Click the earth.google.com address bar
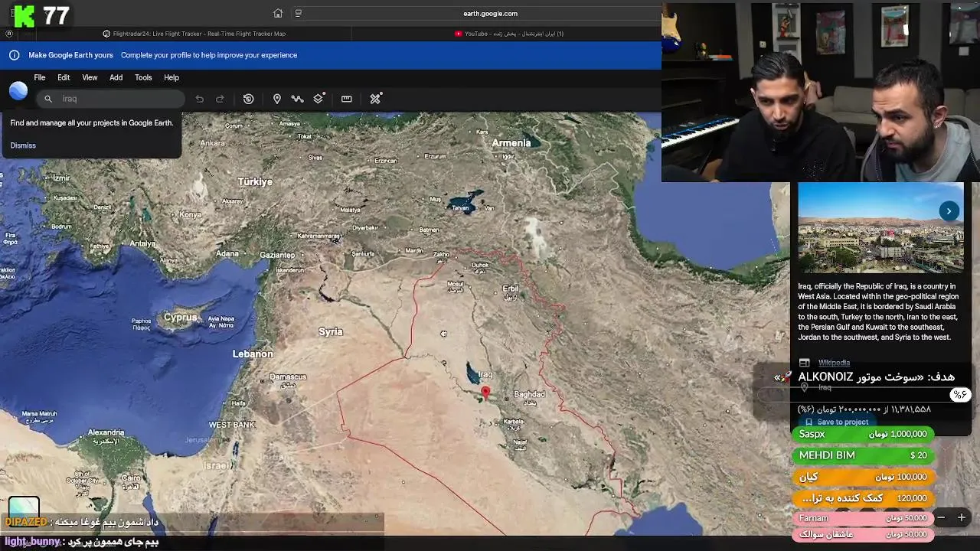The image size is (980, 551). point(490,13)
